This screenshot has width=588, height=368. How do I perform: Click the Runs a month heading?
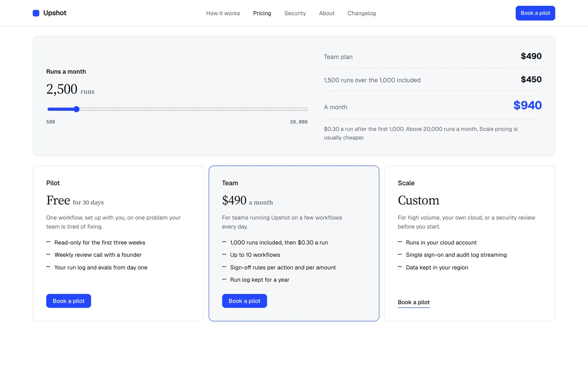[x=66, y=72]
